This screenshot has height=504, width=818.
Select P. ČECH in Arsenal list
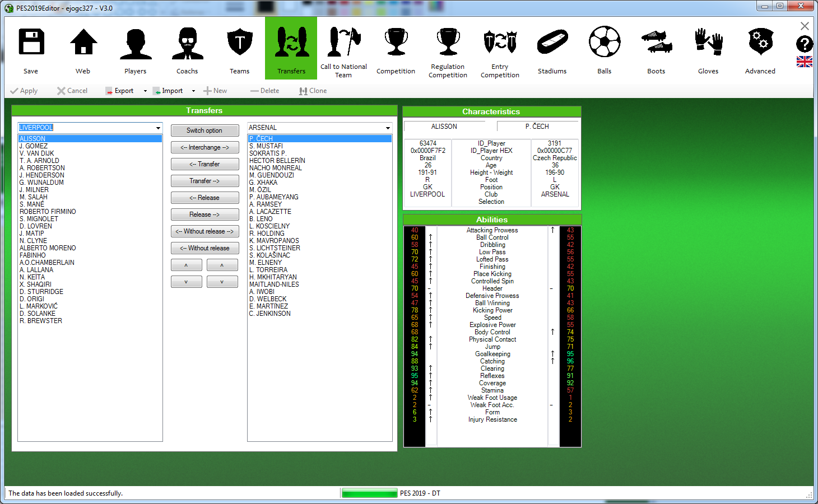click(x=319, y=139)
